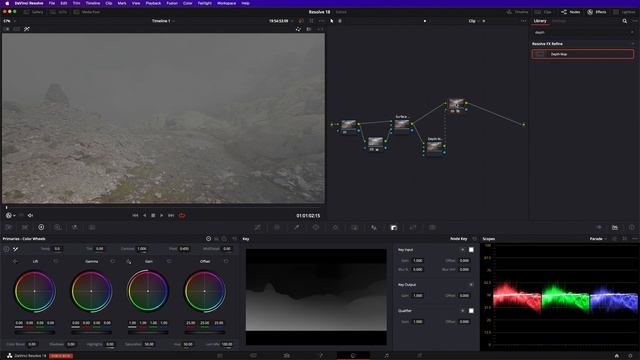Toggle the Media Pool button
This screenshot has height=360, width=640.
[87, 12]
